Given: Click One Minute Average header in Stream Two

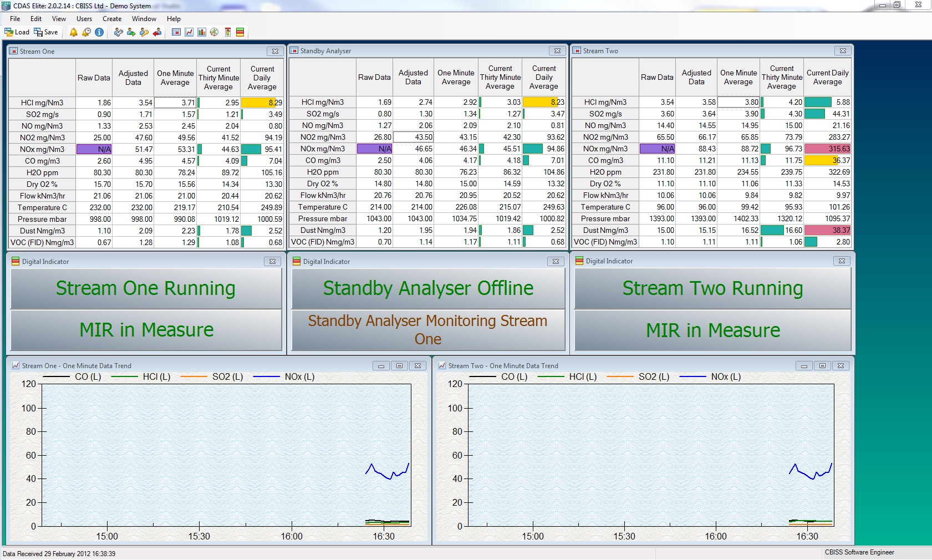Looking at the screenshot, I should (739, 78).
